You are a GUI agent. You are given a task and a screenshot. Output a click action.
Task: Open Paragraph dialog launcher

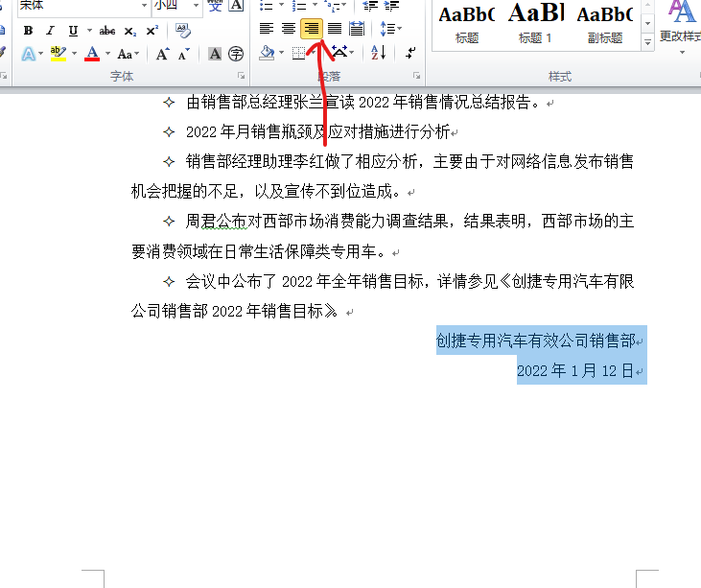416,76
